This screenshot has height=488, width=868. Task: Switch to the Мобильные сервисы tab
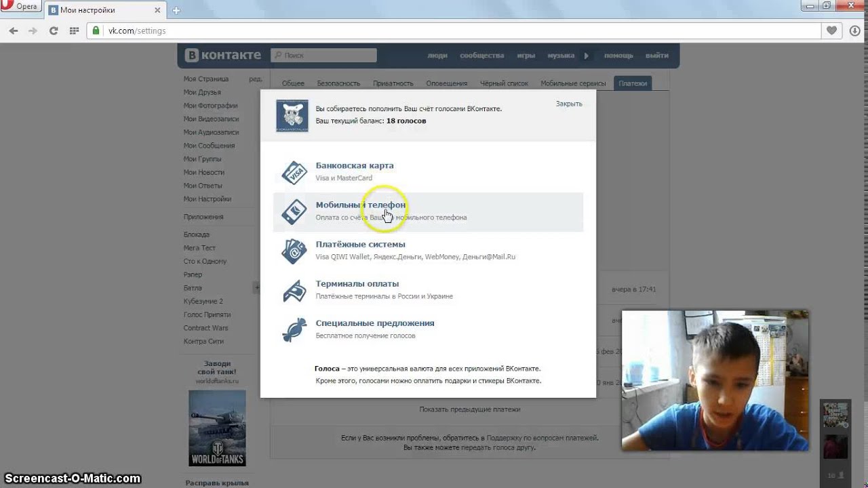pyautogui.click(x=573, y=83)
